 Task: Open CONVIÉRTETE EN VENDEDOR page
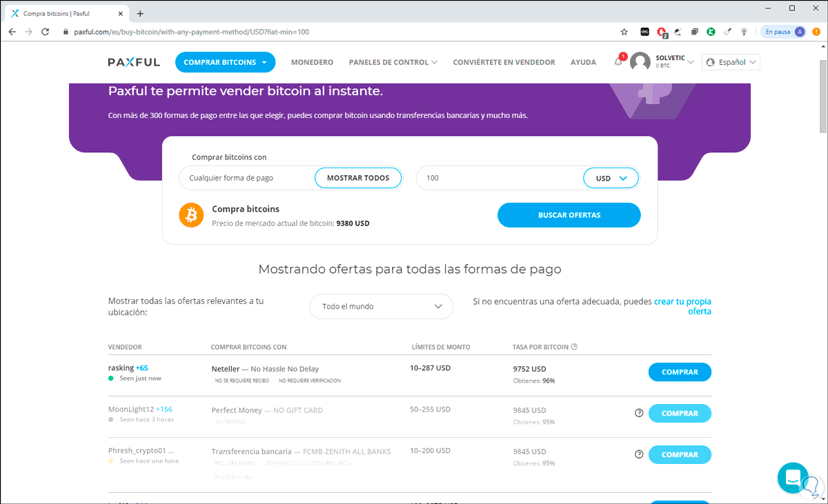tap(504, 62)
